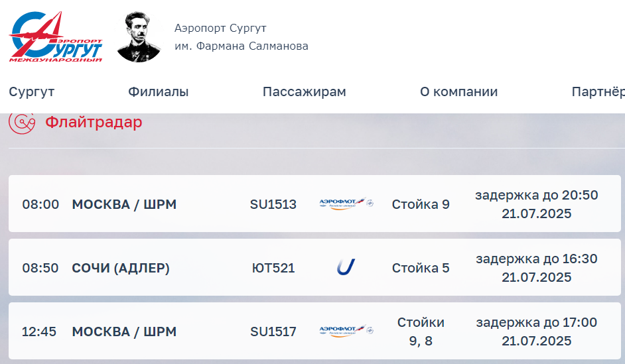The image size is (625, 364).
Task: Click the Флайтрадар link
Action: (94, 122)
